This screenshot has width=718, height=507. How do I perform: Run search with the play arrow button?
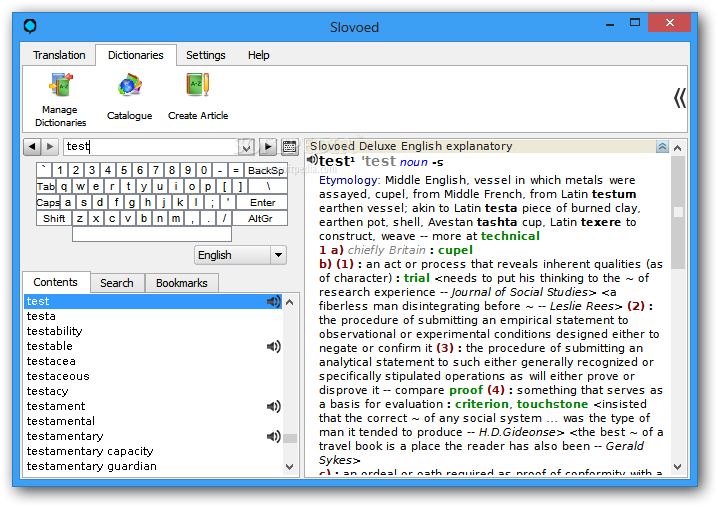[x=268, y=147]
